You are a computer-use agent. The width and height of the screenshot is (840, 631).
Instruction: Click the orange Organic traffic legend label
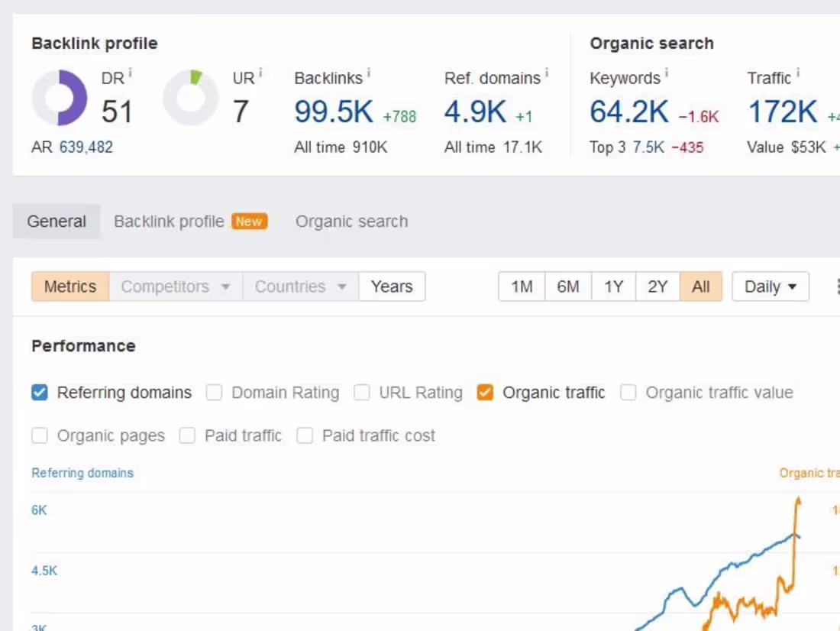pyautogui.click(x=809, y=473)
